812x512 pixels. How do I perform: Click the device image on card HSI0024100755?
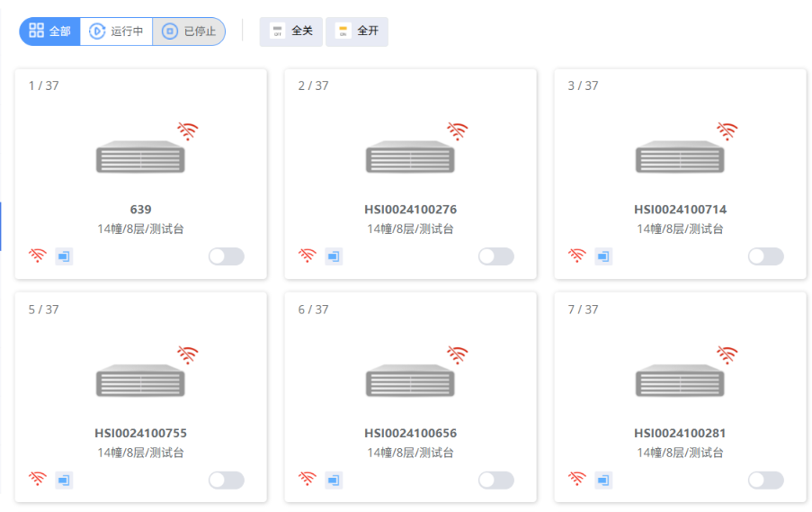pyautogui.click(x=140, y=382)
